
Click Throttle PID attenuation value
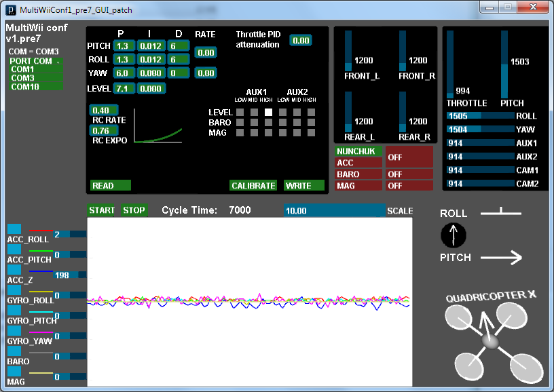click(x=301, y=41)
